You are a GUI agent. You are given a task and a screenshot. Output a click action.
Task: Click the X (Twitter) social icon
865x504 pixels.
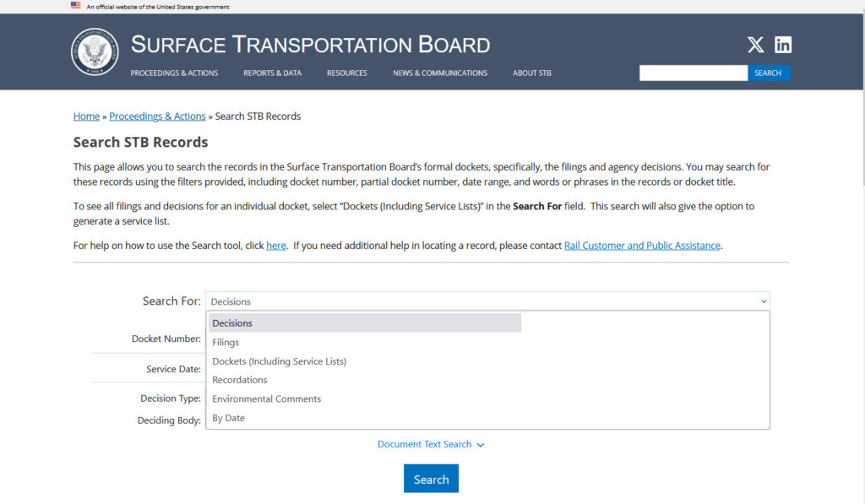click(x=755, y=46)
